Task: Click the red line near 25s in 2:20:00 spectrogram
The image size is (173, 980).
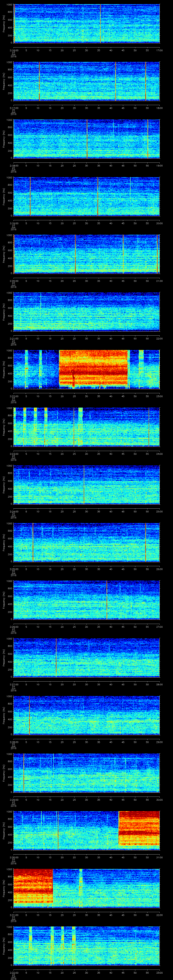Action: 75,254
